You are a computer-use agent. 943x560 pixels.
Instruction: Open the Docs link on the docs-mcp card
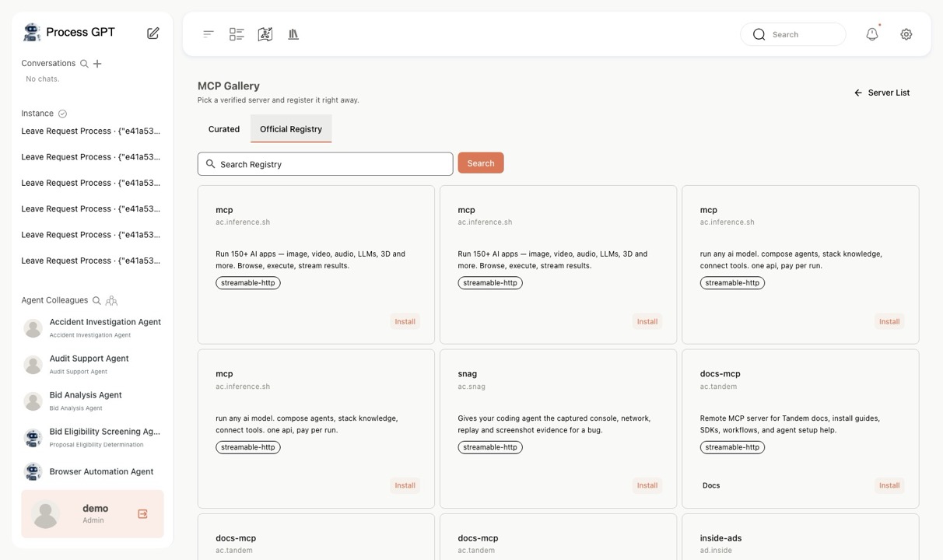pos(711,485)
